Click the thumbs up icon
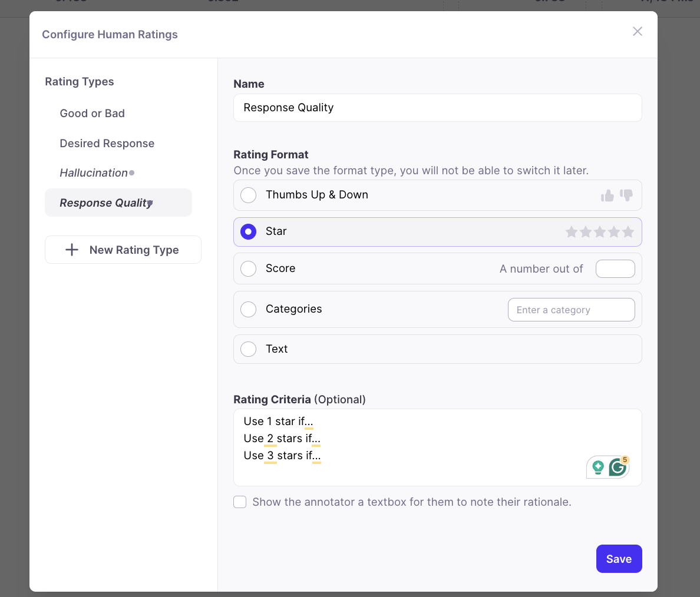Viewport: 700px width, 597px height. (x=607, y=195)
